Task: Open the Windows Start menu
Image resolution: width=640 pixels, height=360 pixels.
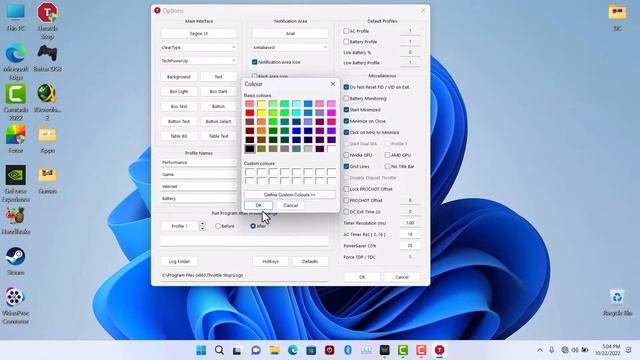Action: (201, 350)
